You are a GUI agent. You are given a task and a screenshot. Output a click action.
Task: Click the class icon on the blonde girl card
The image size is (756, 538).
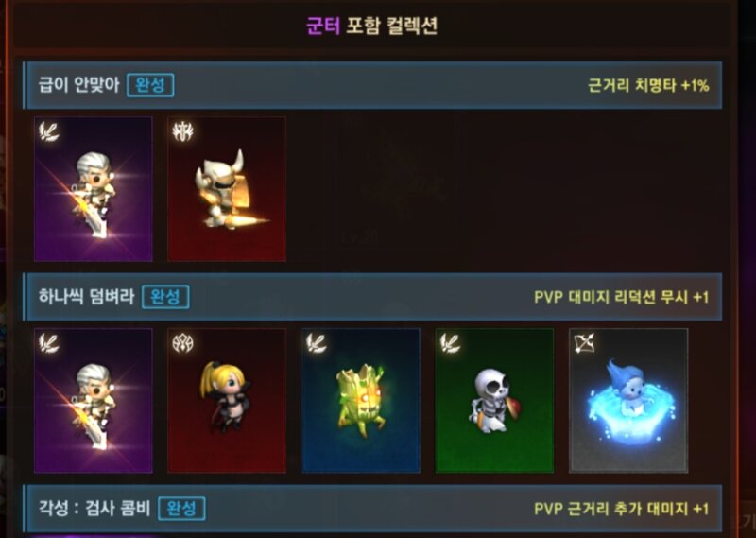[182, 343]
